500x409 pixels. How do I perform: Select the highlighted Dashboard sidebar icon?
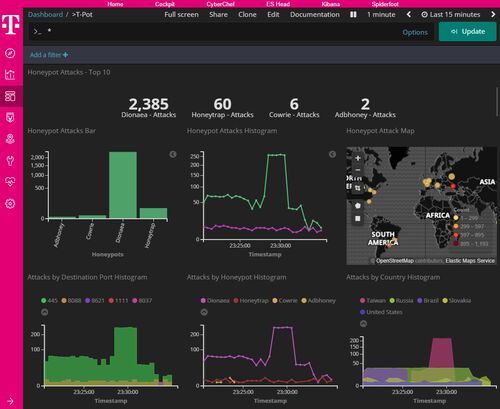coord(10,96)
